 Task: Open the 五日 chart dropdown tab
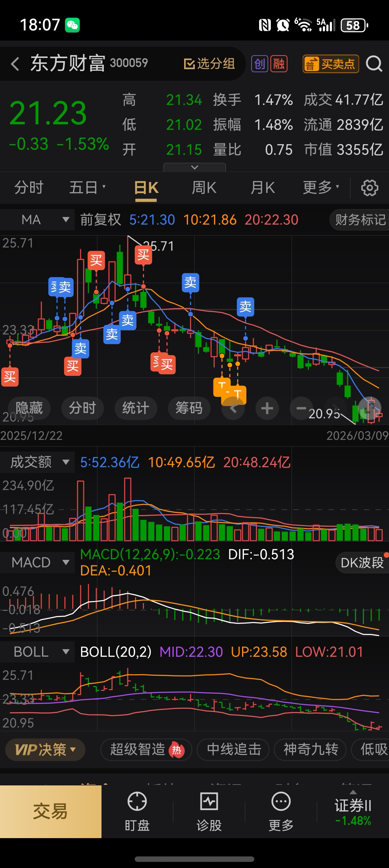click(87, 187)
